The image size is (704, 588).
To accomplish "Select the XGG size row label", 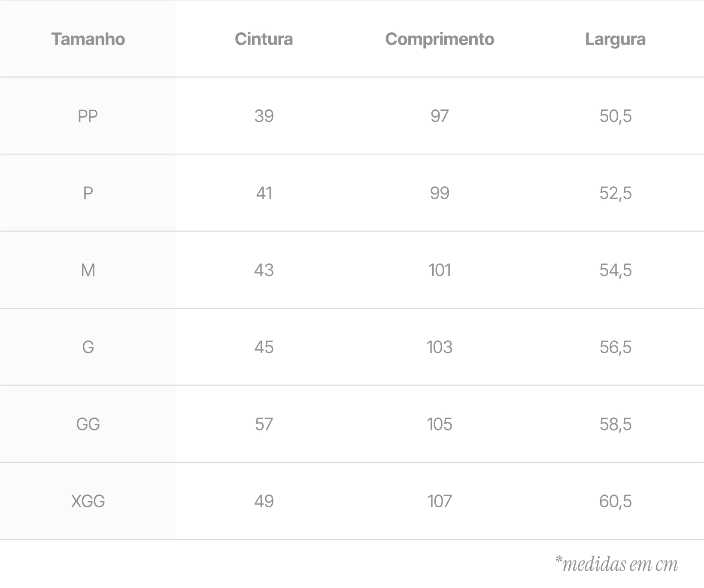I will click(x=88, y=501).
